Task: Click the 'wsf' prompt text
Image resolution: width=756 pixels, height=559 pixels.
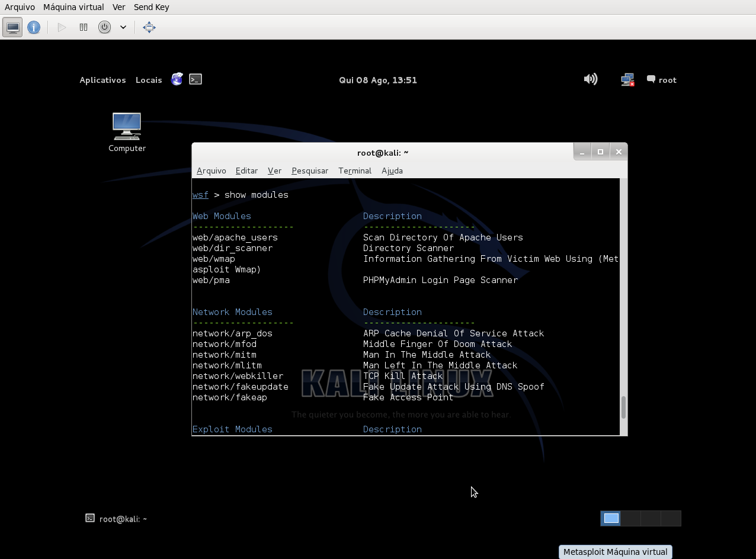Action: coord(200,195)
